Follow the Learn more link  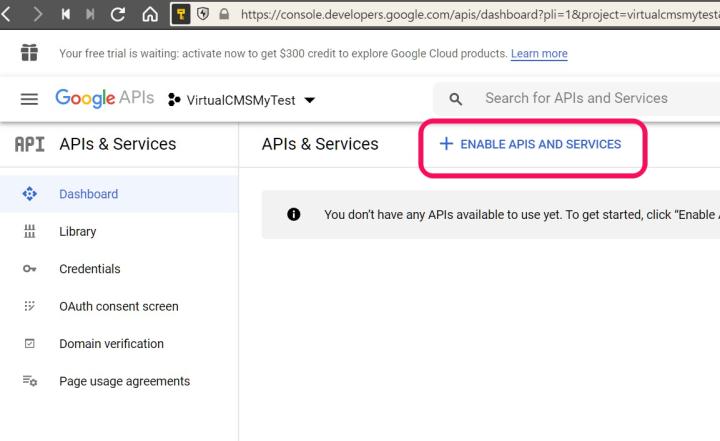(x=539, y=54)
